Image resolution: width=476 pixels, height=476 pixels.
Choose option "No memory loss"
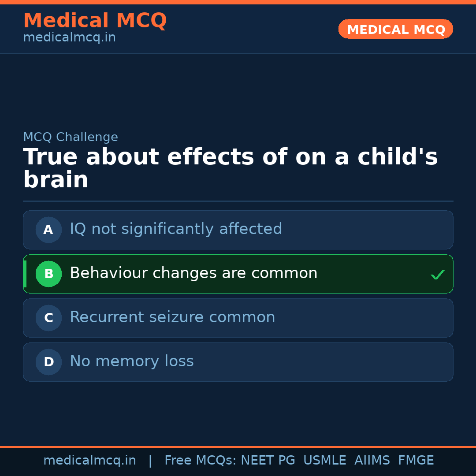pos(132,361)
